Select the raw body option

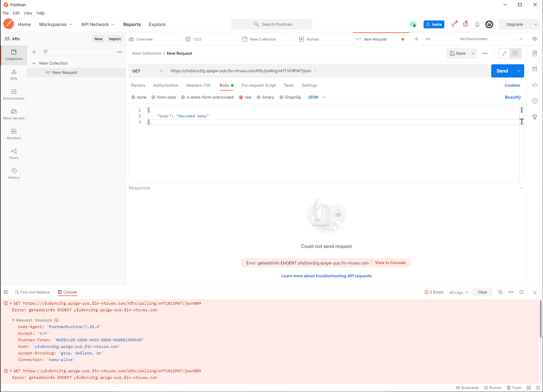[x=245, y=97]
